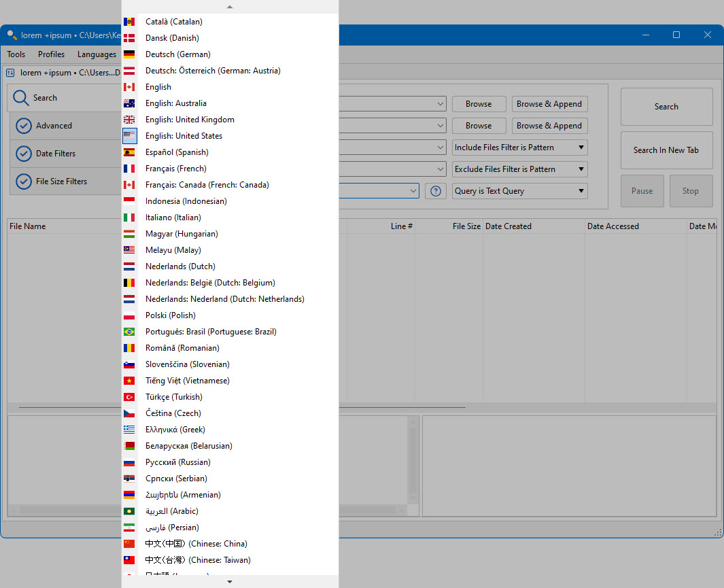Sort results by the Date Accessed column
The image size is (724, 588).
tap(636, 226)
